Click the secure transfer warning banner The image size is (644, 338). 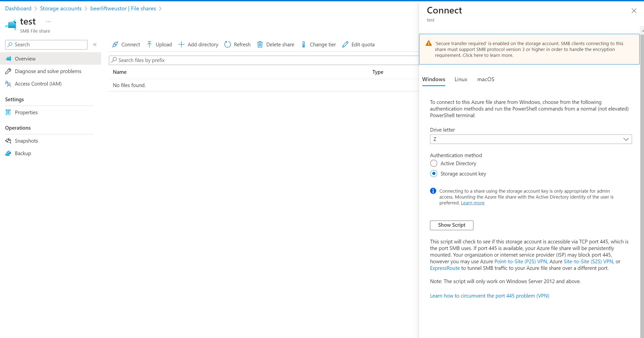click(529, 49)
